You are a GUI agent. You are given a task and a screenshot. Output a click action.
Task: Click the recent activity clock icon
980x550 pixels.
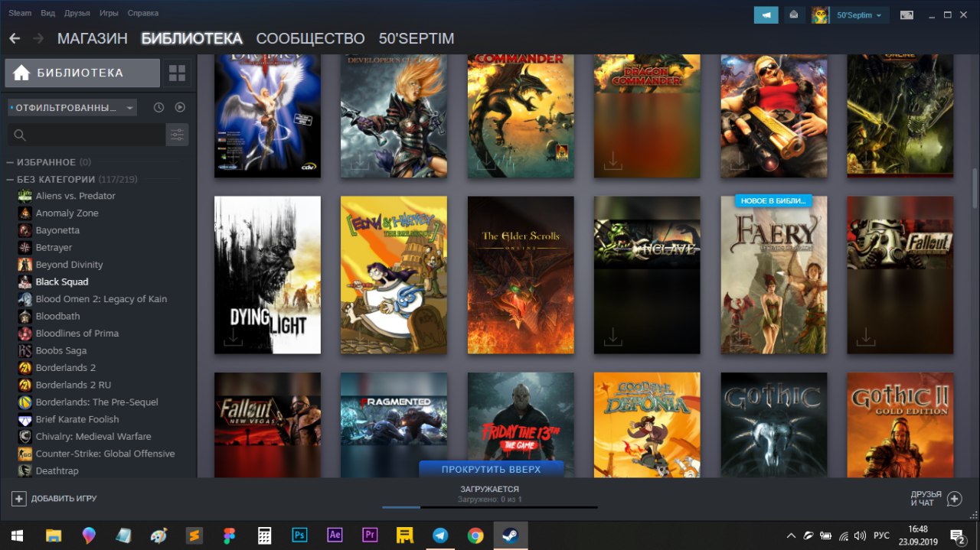click(x=158, y=108)
